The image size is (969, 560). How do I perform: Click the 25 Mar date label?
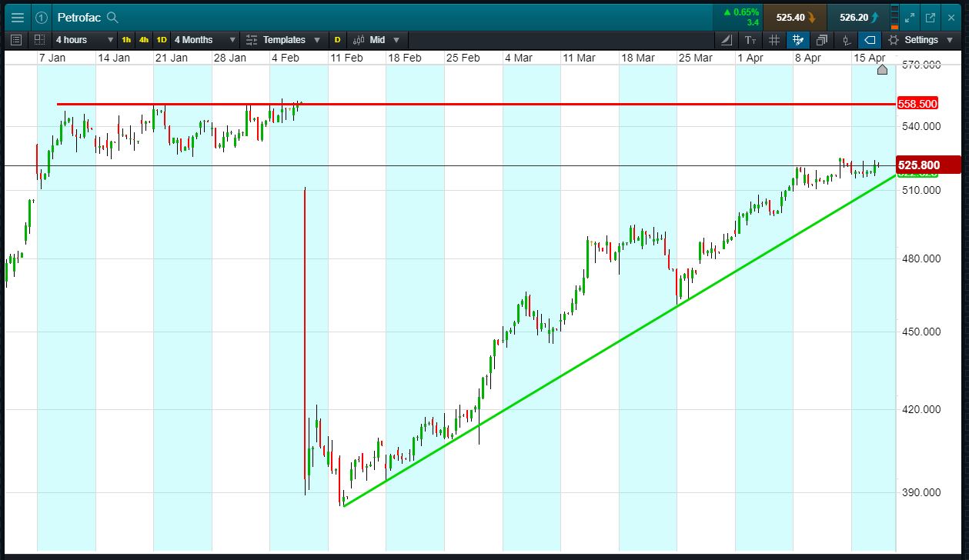pyautogui.click(x=696, y=58)
